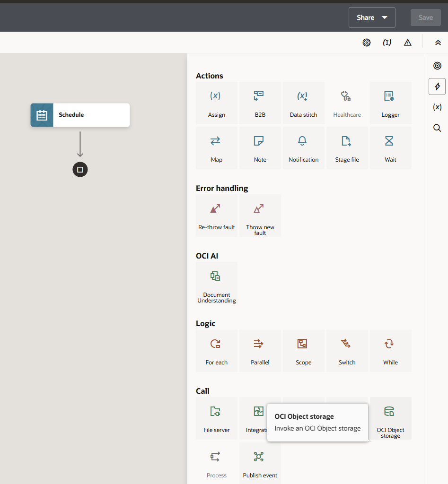Select the For each logic tile
This screenshot has width=448, height=484.
coord(216,351)
